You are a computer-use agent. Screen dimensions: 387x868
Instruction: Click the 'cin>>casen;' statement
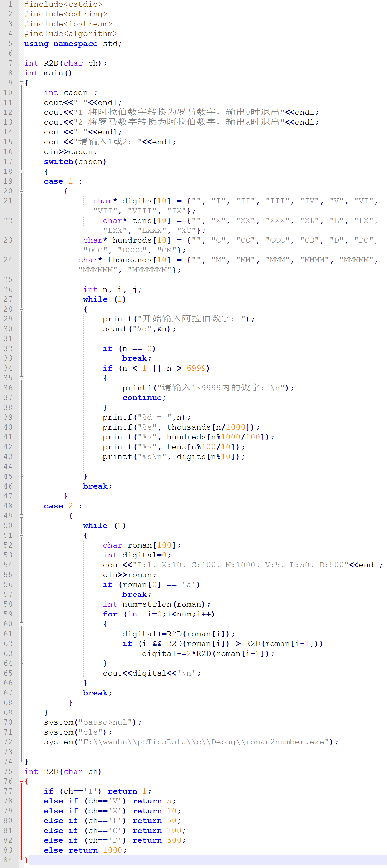point(71,152)
